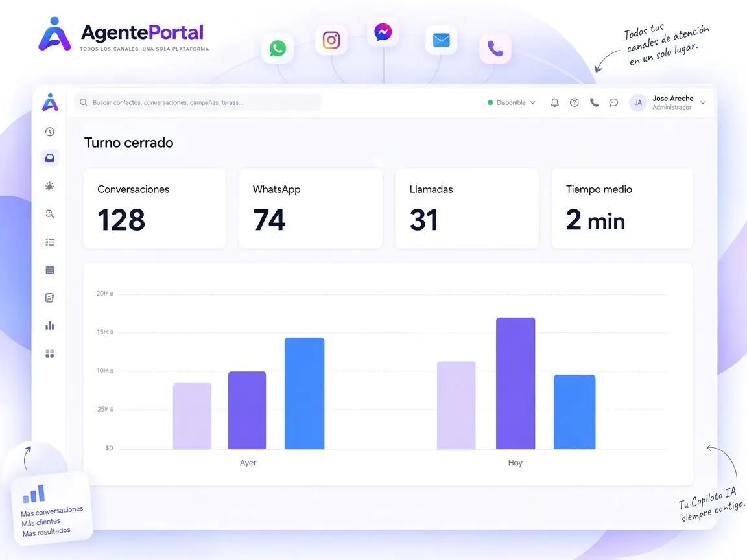747x560 pixels.
Task: Select the tallest purple bar under Hoy
Action: (x=516, y=383)
